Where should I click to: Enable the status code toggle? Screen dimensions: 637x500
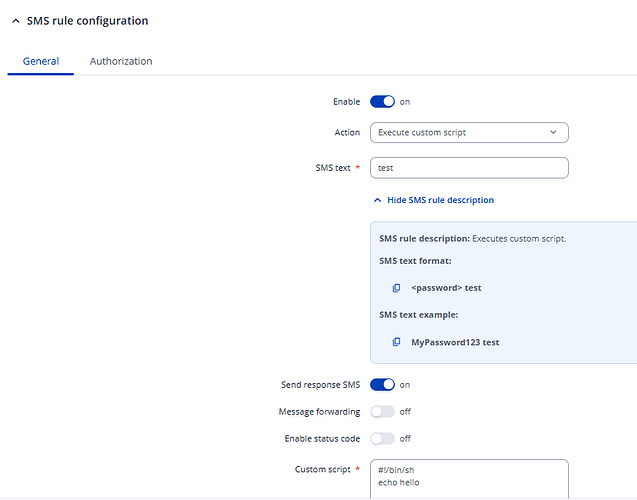[382, 438]
